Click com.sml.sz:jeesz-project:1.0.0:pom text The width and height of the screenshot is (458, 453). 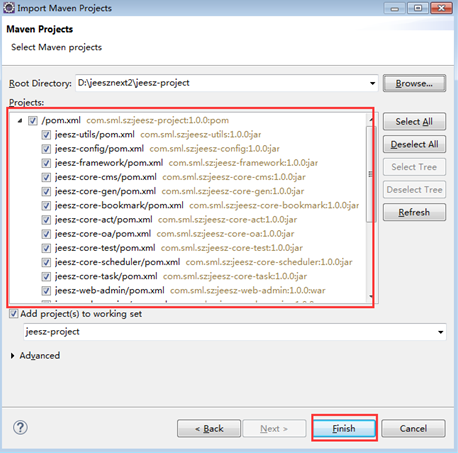(158, 120)
